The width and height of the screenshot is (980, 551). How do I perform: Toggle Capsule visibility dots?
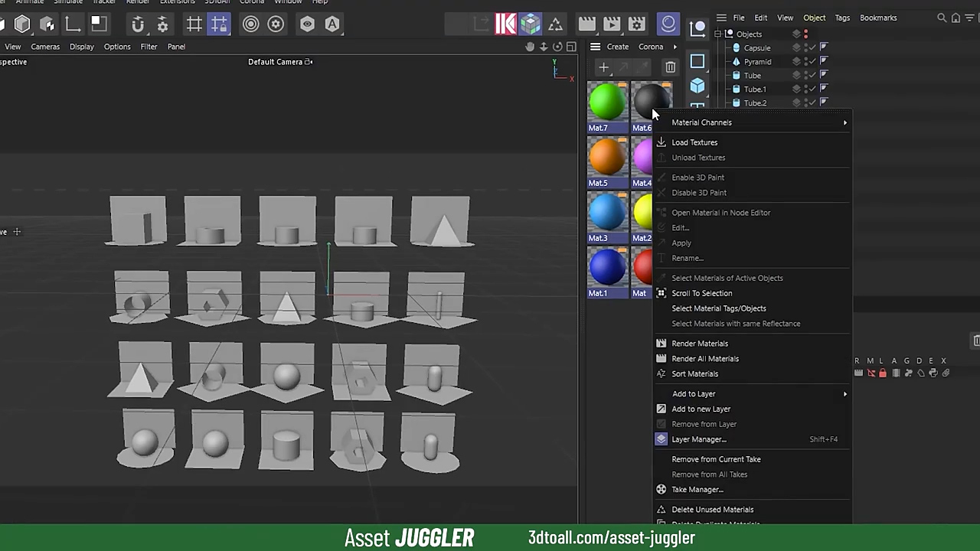coord(805,47)
